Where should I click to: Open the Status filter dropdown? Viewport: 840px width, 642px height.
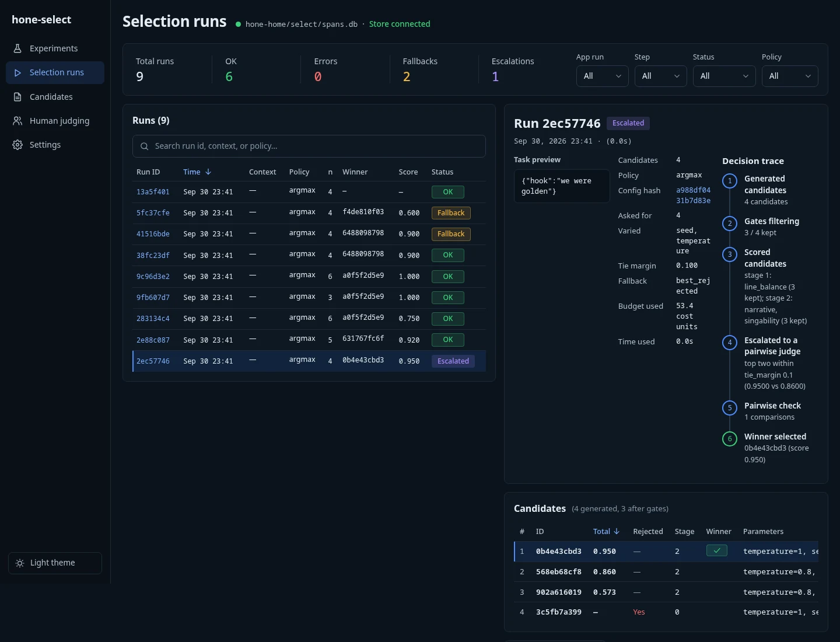click(x=724, y=76)
